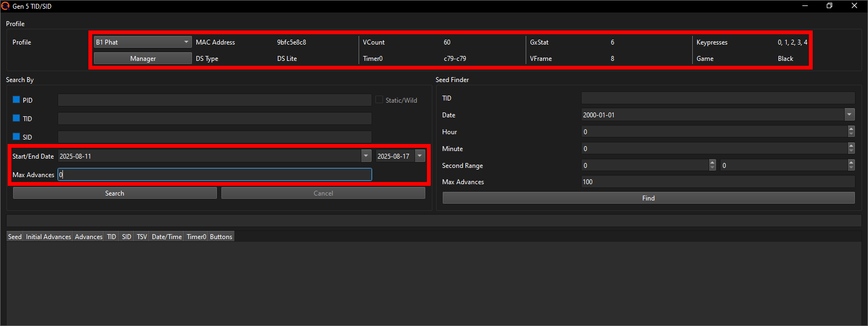Sort by the Timer0 column header
868x326 pixels.
click(196, 236)
